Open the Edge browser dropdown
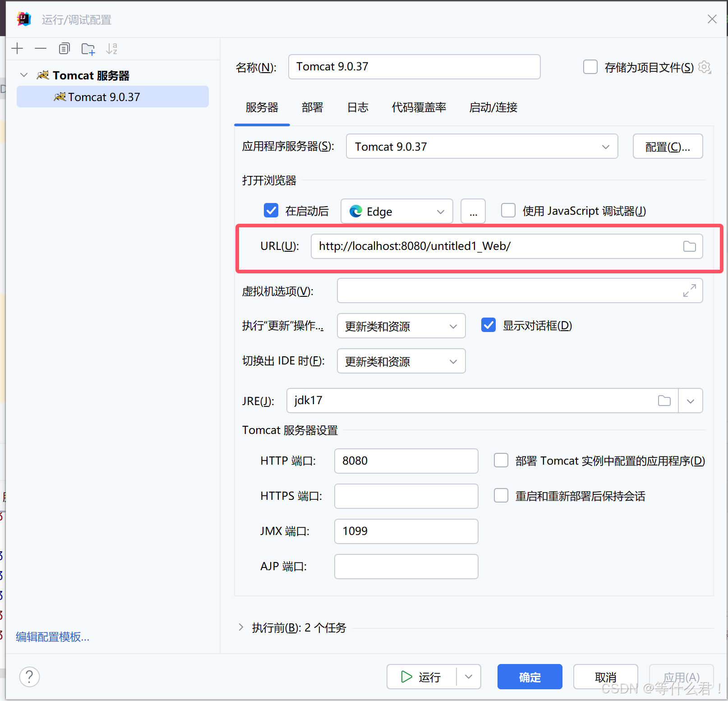The width and height of the screenshot is (728, 701). point(396,211)
